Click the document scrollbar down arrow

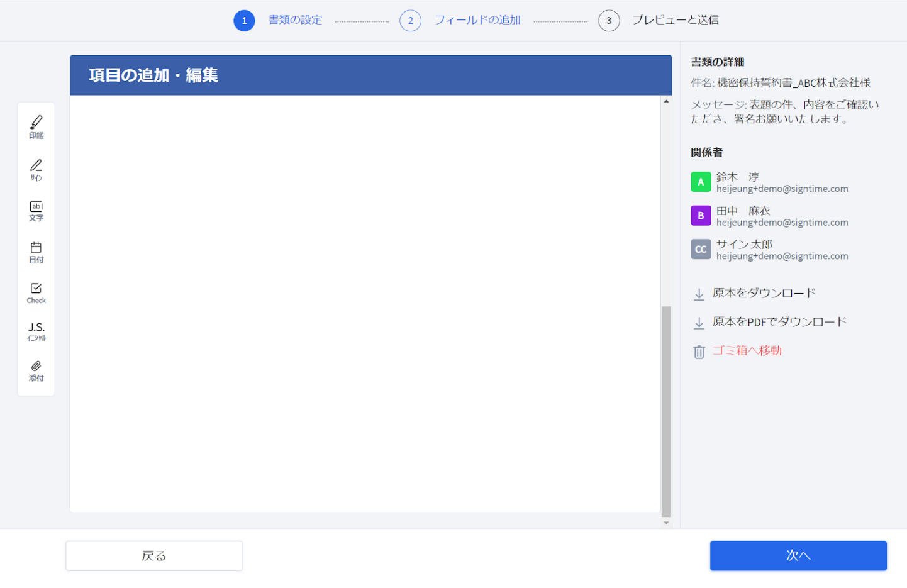pyautogui.click(x=666, y=523)
